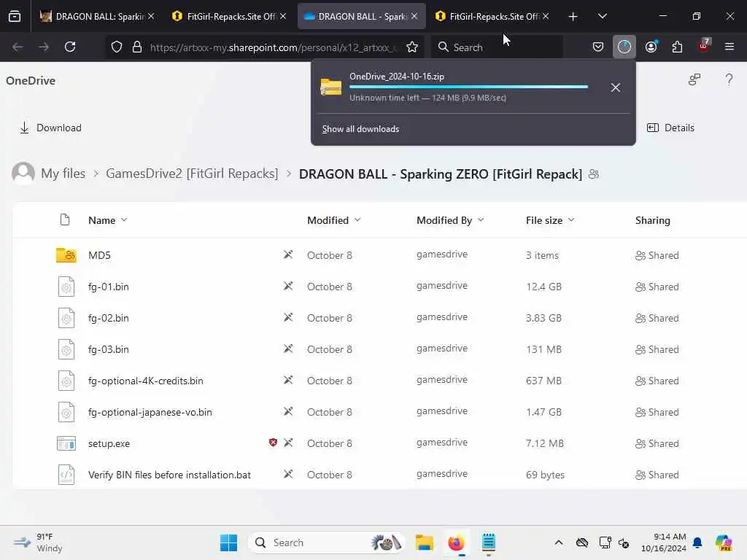This screenshot has width=747, height=560.
Task: Go to My files breadcrumb
Action: click(x=63, y=174)
